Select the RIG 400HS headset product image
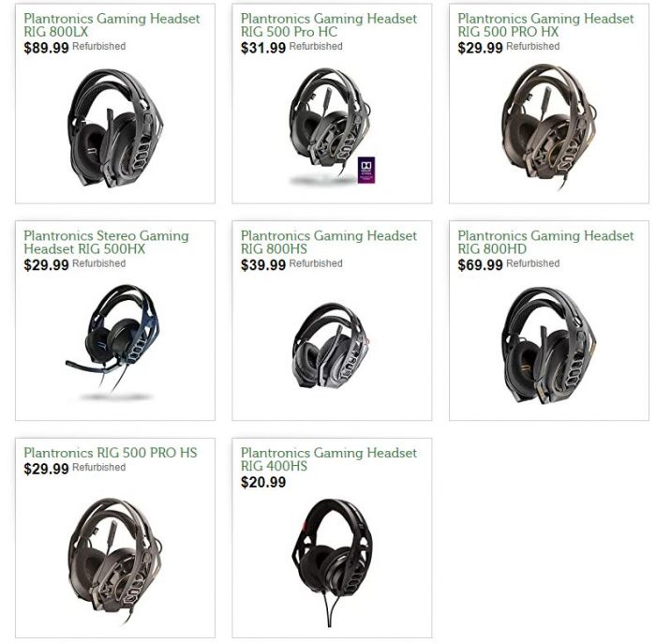656x644 pixels. pos(332,562)
